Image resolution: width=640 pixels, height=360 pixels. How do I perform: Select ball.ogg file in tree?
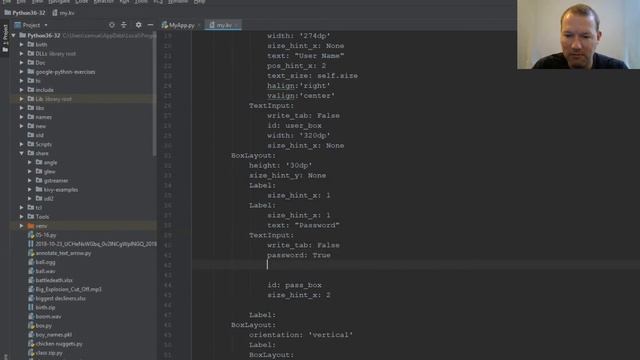pyautogui.click(x=41, y=262)
